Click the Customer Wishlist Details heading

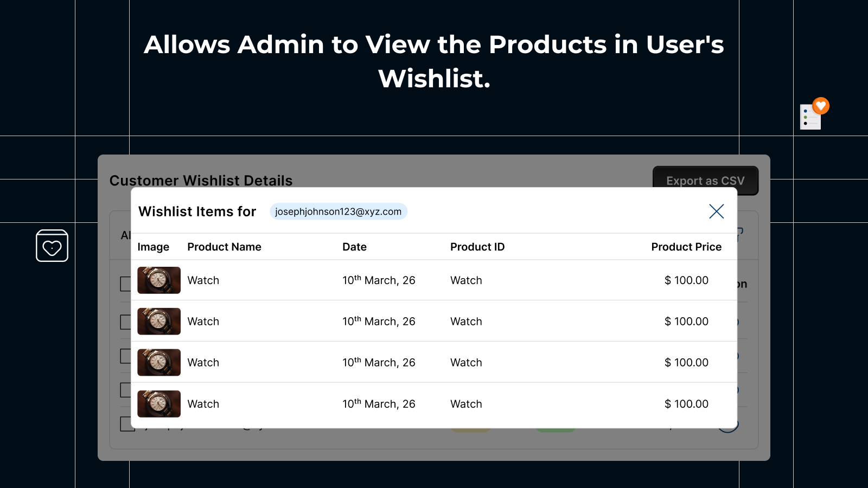[201, 181]
